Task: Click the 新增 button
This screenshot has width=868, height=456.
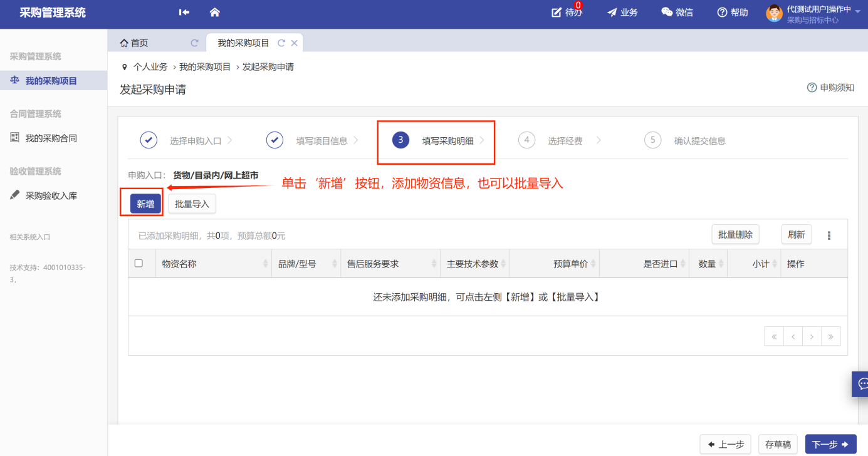Action: [x=145, y=204]
